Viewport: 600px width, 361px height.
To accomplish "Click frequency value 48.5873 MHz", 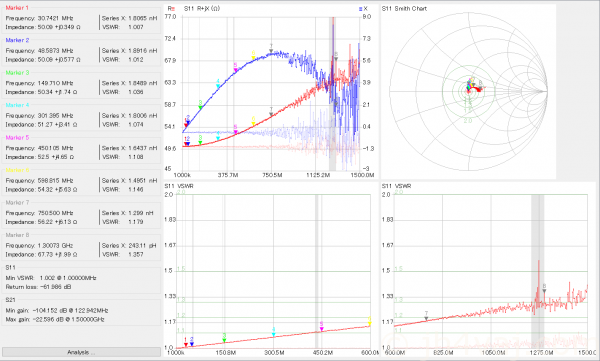I will [55, 51].
